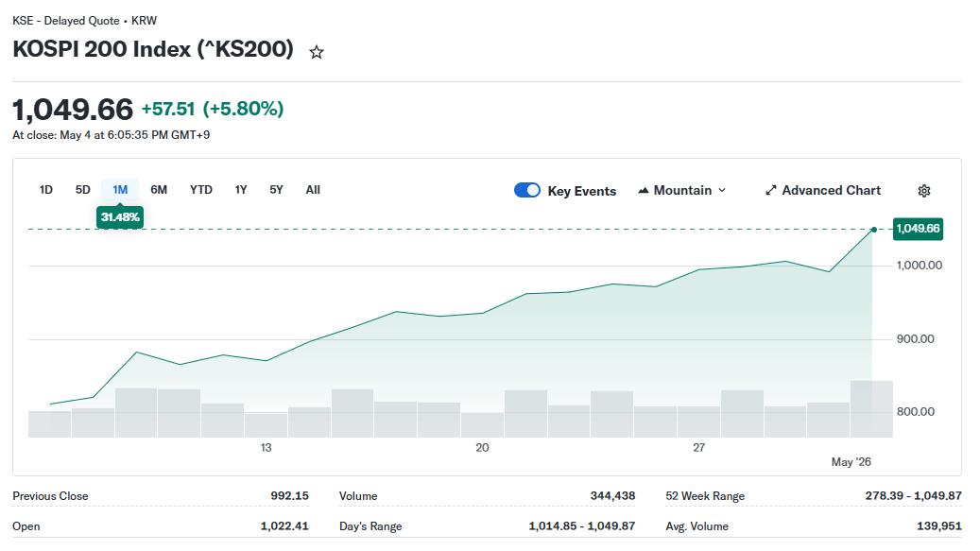The height and width of the screenshot is (551, 980).
Task: Expand the Mountain chart type dropdown chevron
Action: coord(722,191)
